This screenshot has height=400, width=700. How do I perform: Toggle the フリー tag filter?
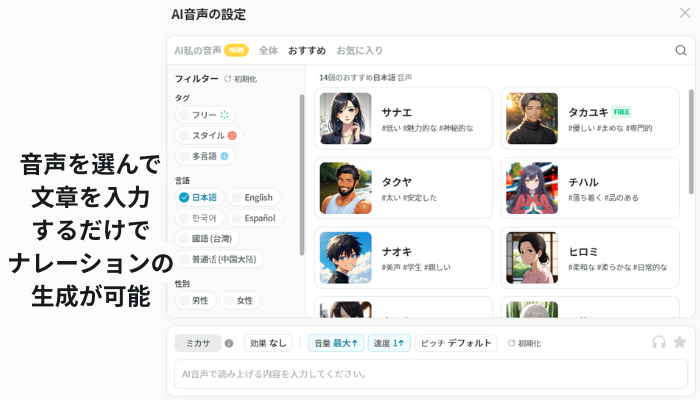(x=204, y=115)
